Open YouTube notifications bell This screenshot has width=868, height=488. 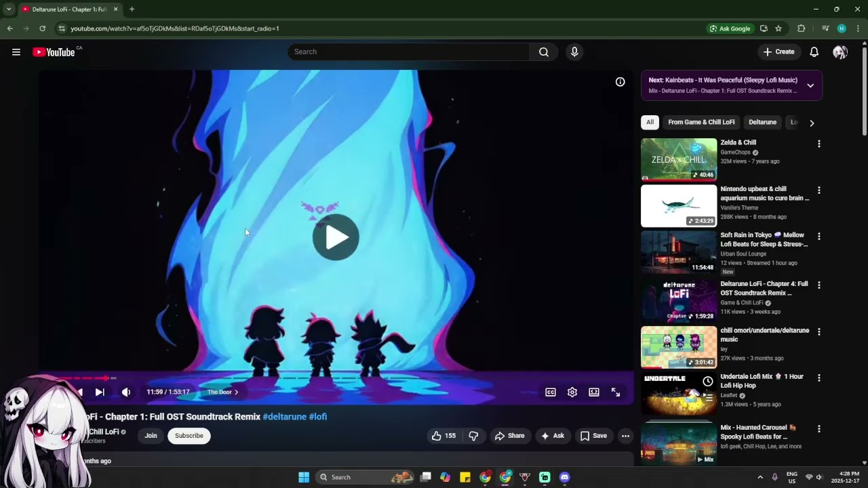click(814, 52)
